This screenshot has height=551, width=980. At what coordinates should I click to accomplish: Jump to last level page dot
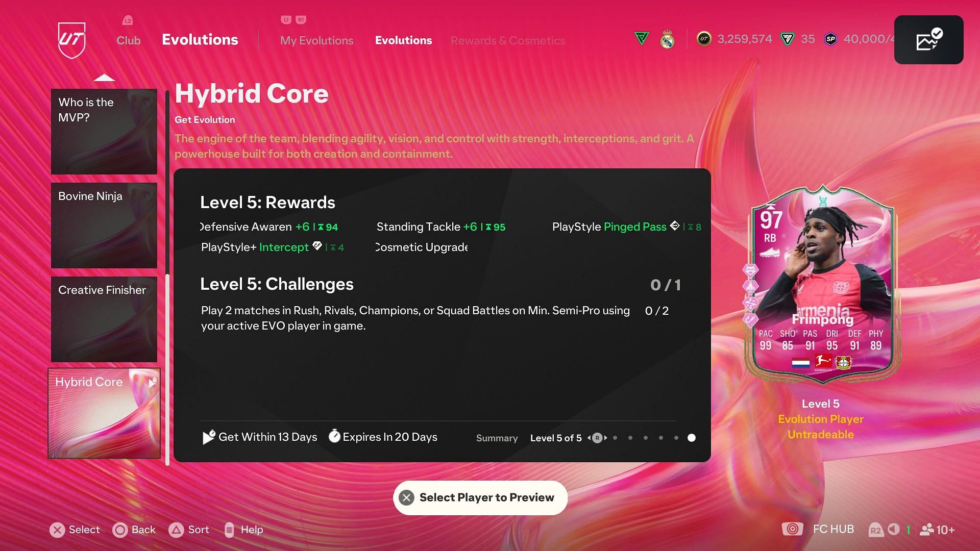click(x=691, y=438)
